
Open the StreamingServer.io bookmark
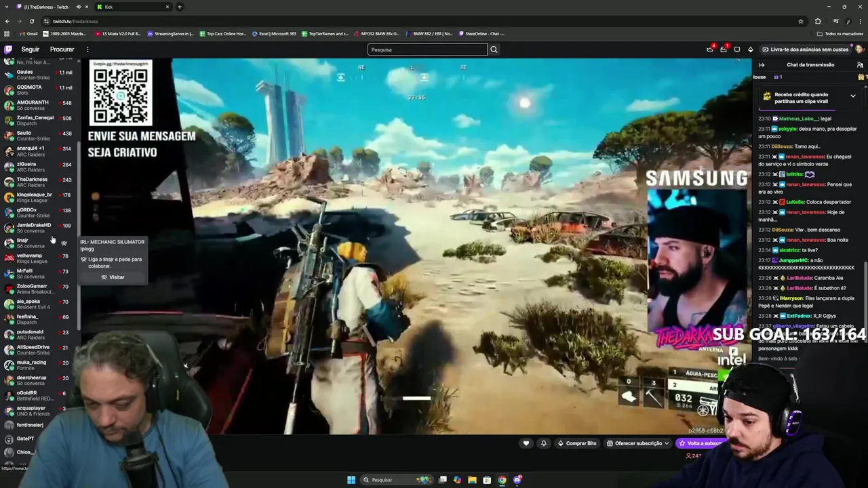pyautogui.click(x=170, y=33)
